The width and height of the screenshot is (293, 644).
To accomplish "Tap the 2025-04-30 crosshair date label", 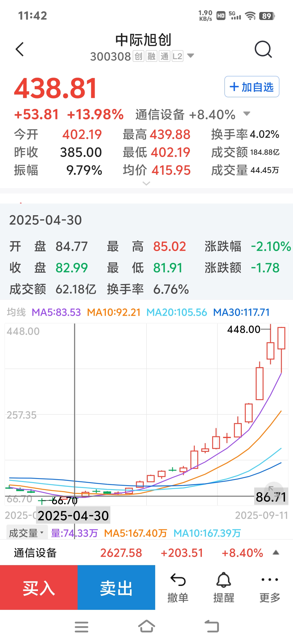I will coord(73,516).
